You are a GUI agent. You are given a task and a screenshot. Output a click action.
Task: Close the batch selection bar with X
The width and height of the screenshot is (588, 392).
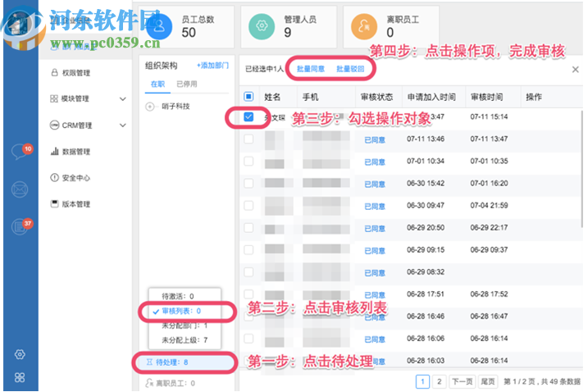pos(575,70)
